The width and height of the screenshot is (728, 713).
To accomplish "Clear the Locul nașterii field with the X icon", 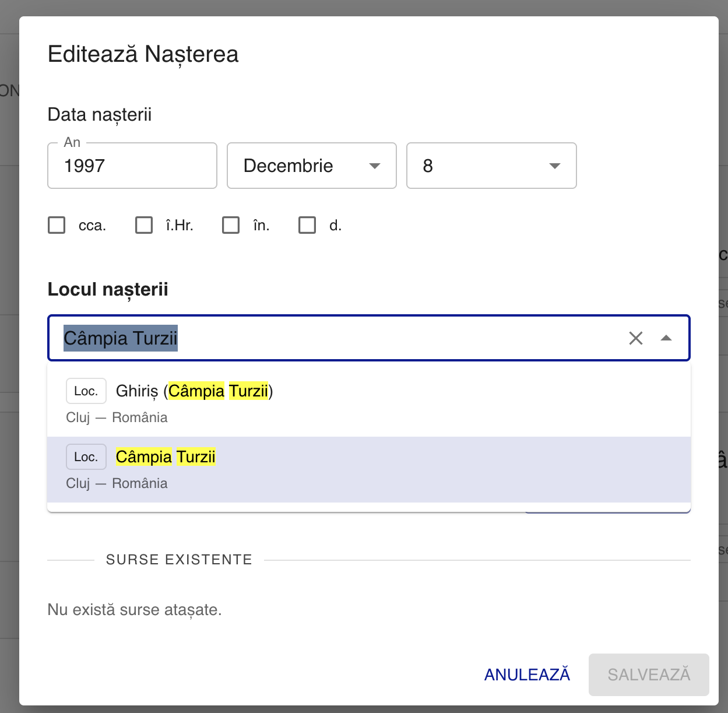I will coord(635,338).
